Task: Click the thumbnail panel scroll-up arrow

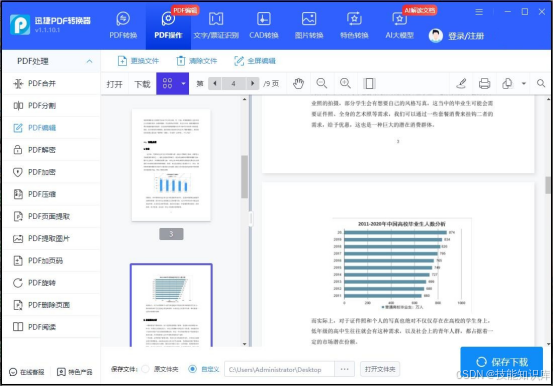Action: tap(244, 100)
